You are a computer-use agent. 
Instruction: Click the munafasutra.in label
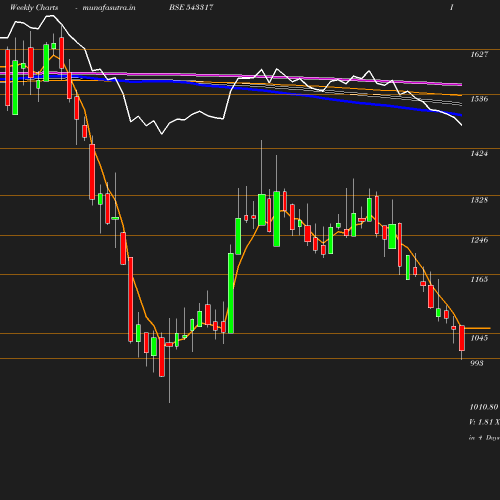click(109, 7)
